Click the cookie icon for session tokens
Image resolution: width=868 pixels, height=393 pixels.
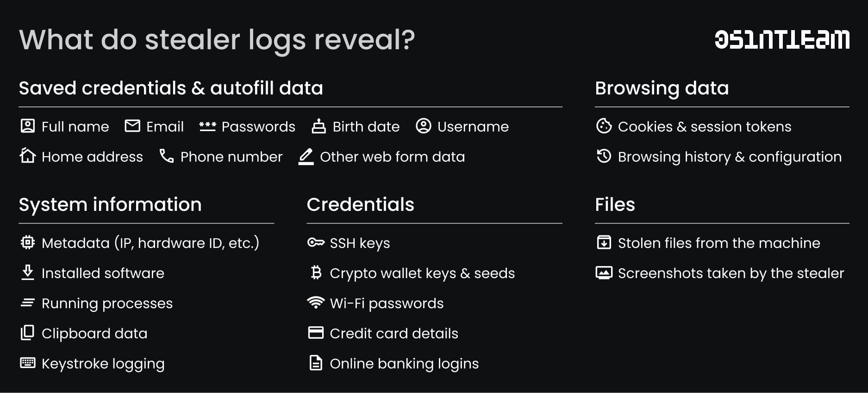[x=604, y=126]
